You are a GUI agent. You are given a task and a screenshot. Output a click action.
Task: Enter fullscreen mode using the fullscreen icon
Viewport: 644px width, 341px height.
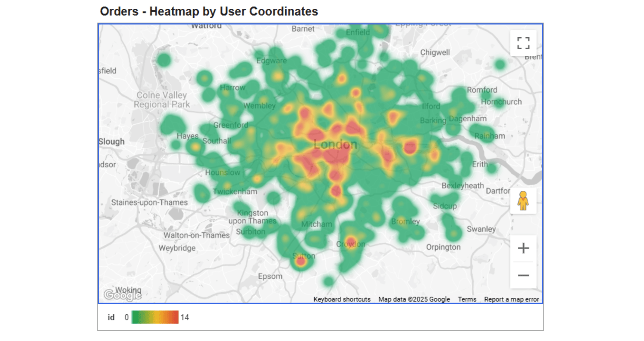point(523,42)
